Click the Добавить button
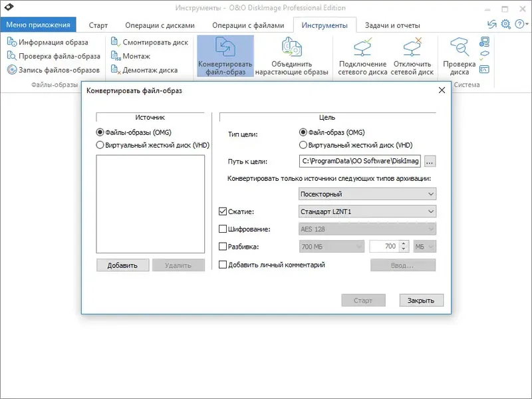 coord(123,265)
